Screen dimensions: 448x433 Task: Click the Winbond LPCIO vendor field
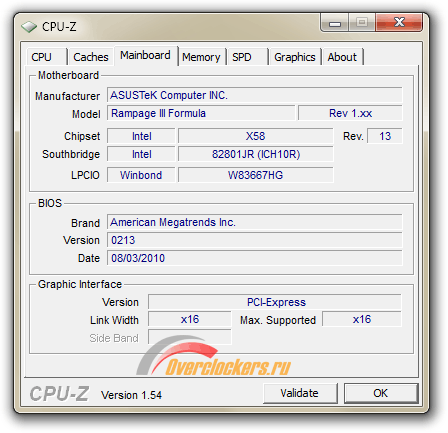(141, 175)
